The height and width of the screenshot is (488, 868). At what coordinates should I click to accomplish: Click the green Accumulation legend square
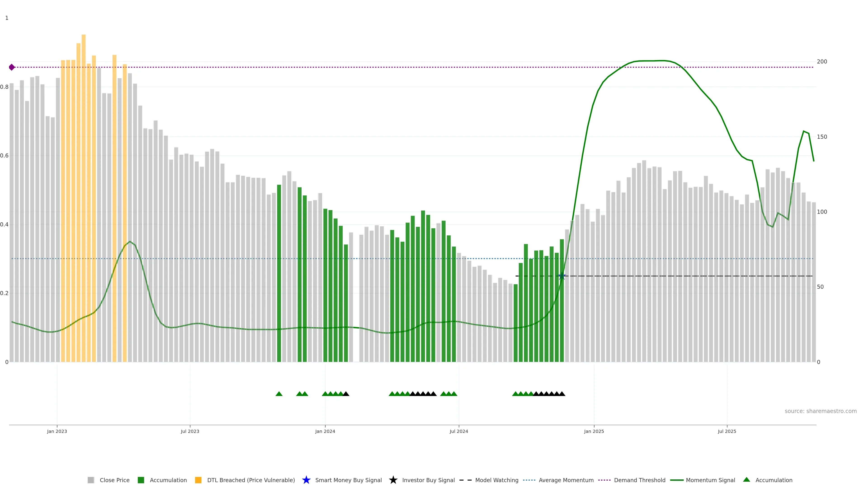click(x=141, y=480)
